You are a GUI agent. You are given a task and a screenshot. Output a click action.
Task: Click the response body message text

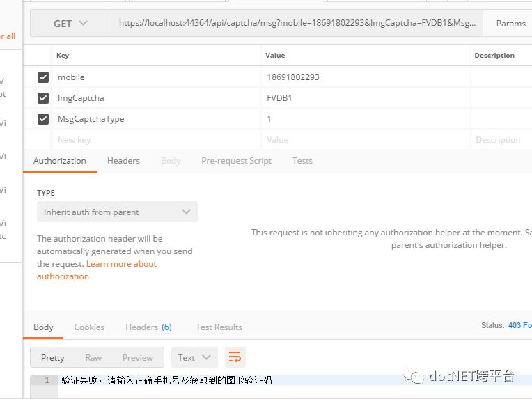(166, 380)
